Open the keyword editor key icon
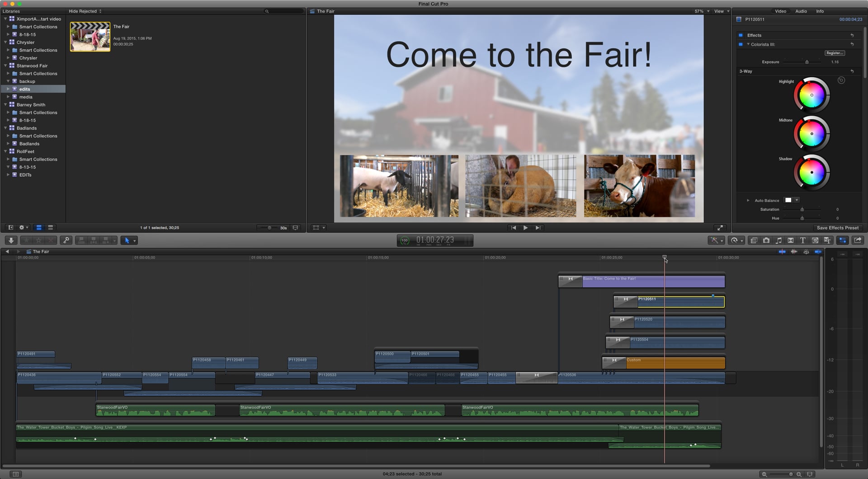This screenshot has height=479, width=868. tap(66, 240)
